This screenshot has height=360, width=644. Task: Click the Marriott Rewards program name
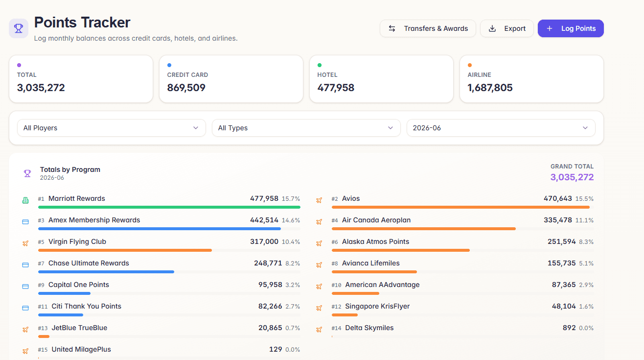77,198
